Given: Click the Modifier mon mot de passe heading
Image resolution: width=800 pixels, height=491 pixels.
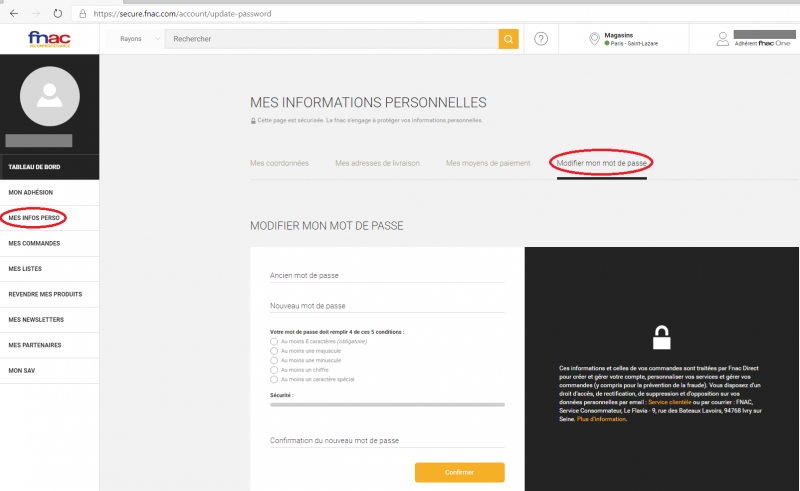Looking at the screenshot, I should click(x=327, y=226).
